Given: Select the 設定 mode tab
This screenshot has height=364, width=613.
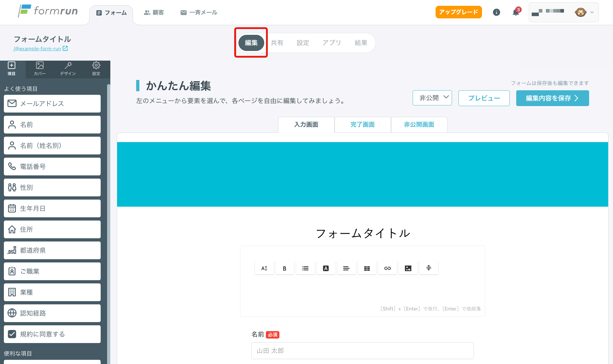Looking at the screenshot, I should (x=303, y=43).
